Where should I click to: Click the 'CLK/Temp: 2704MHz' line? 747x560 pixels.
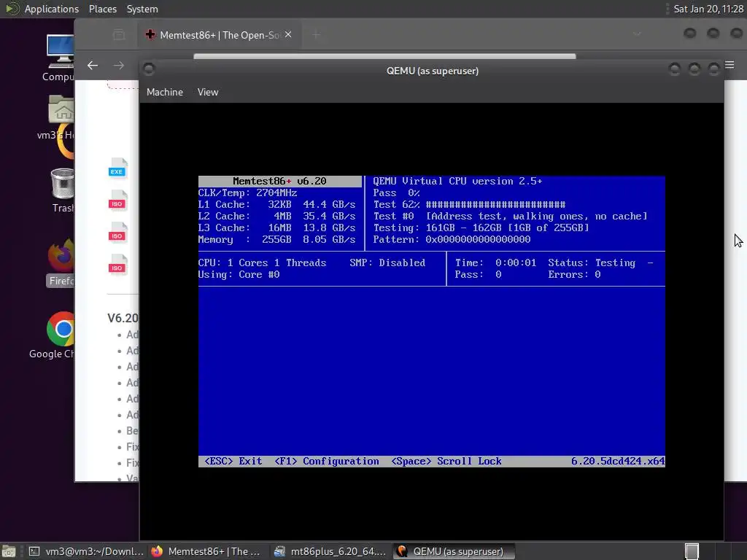[248, 192]
